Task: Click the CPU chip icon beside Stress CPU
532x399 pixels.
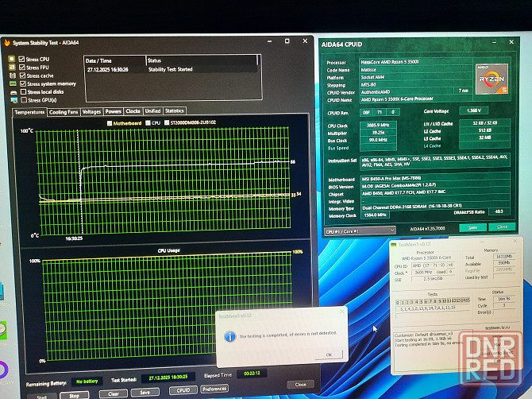Action: 12,59
